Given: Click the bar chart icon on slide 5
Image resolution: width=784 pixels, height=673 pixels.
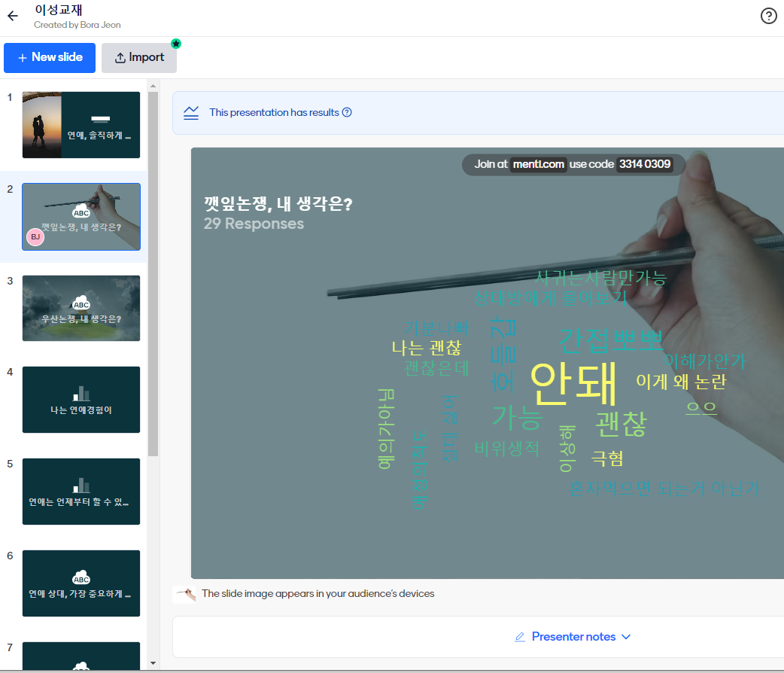Looking at the screenshot, I should click(x=81, y=485).
